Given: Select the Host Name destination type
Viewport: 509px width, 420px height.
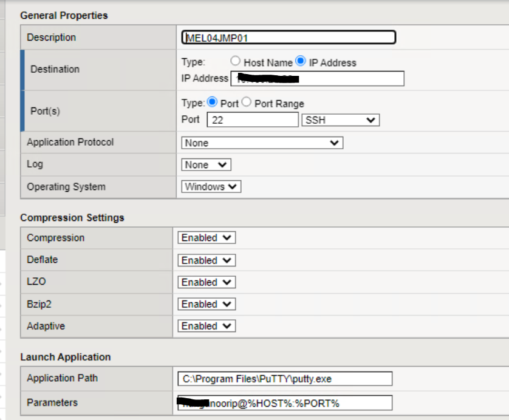Looking at the screenshot, I should click(236, 61).
